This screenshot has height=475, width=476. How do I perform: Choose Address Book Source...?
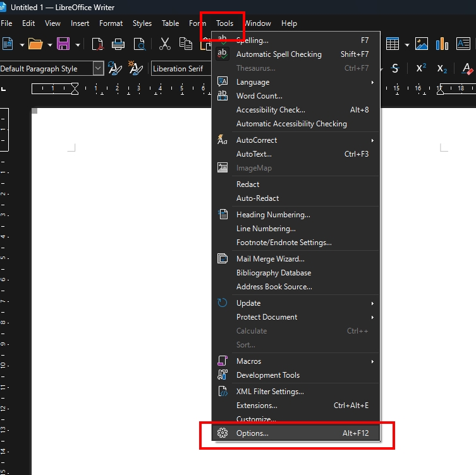296,287
